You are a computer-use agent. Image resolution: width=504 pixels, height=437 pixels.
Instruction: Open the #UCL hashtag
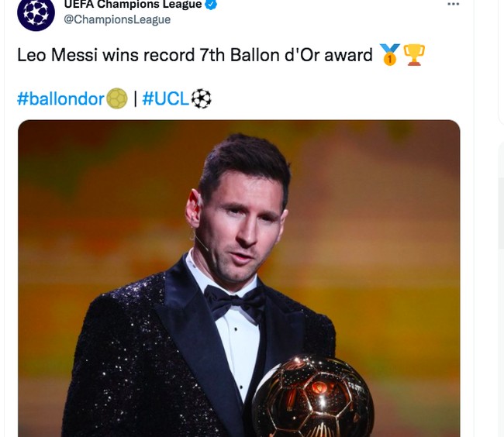point(165,99)
